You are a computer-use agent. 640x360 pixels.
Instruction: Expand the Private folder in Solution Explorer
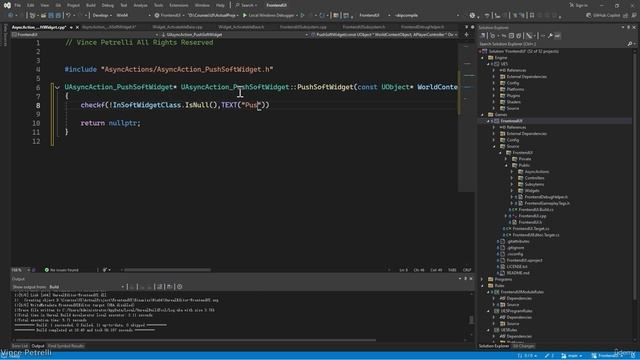(506, 159)
